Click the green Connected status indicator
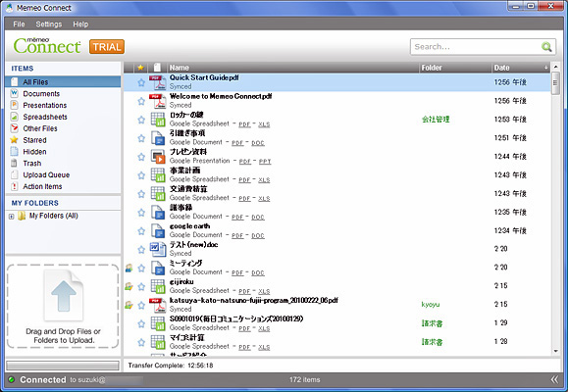Viewport: 568px width, 392px height. pos(12,379)
